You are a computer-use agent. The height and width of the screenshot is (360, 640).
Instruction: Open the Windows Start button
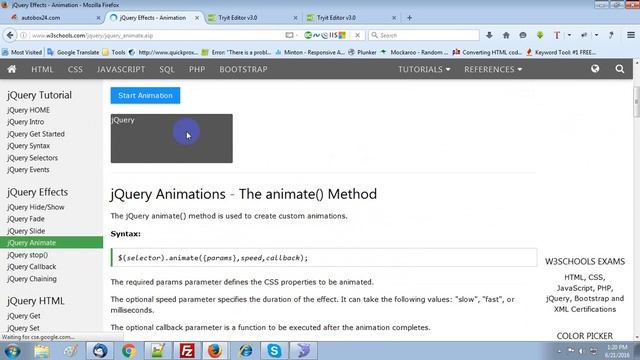tap(12, 351)
